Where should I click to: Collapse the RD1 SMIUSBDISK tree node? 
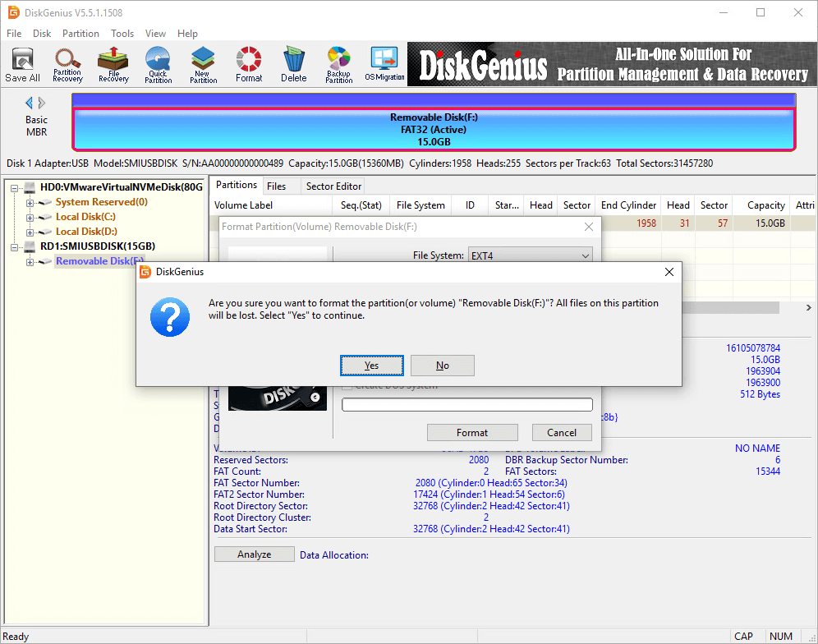pyautogui.click(x=15, y=247)
